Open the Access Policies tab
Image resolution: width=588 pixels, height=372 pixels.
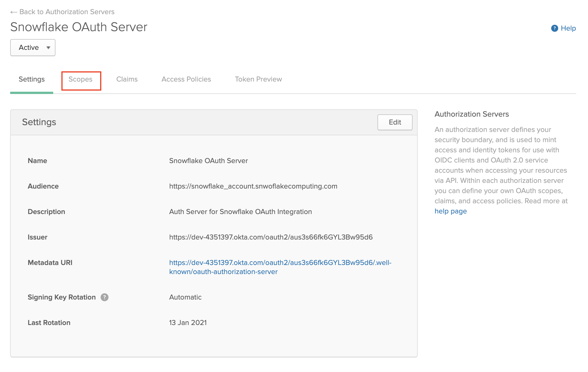point(186,79)
